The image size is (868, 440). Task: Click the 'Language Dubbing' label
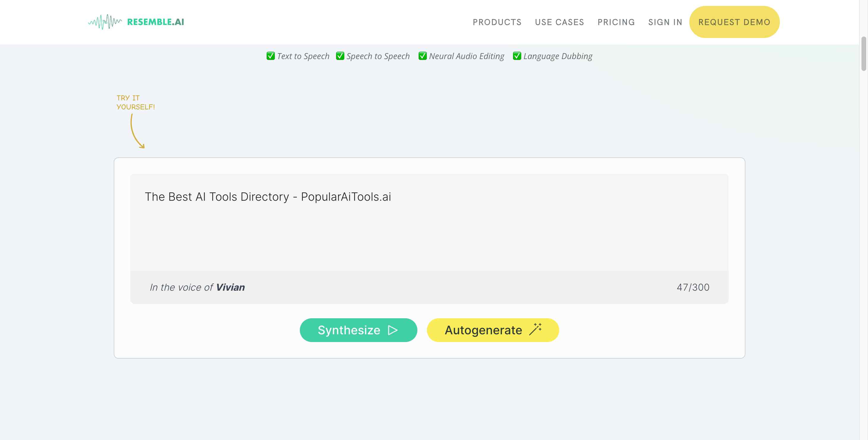[x=558, y=56]
